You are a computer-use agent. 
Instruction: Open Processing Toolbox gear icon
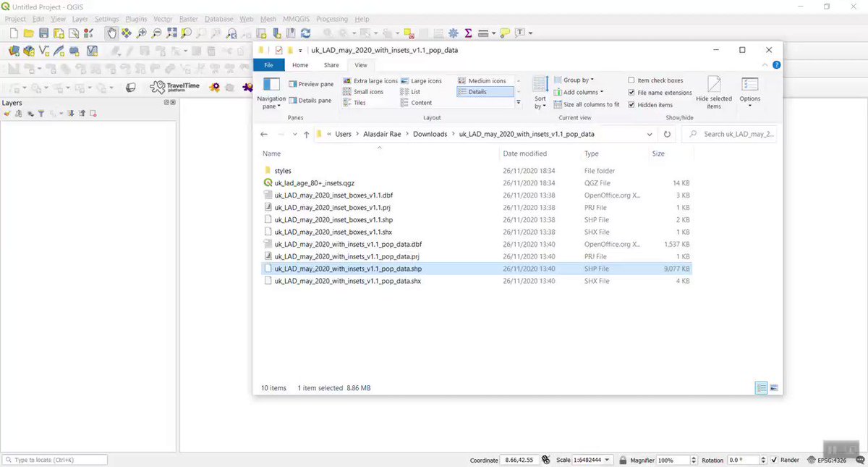click(x=454, y=33)
